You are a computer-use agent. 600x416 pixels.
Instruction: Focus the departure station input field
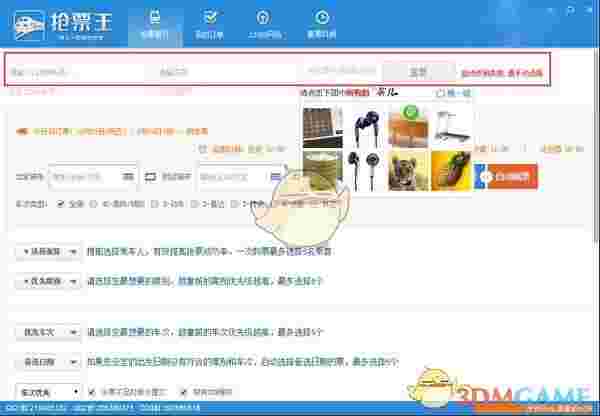click(92, 177)
